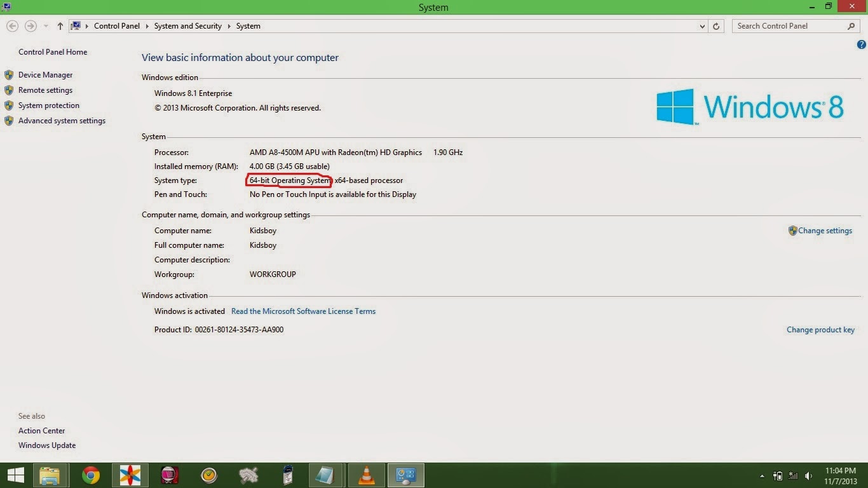Click the volume speaker tray icon
868x488 pixels.
pyautogui.click(x=808, y=476)
